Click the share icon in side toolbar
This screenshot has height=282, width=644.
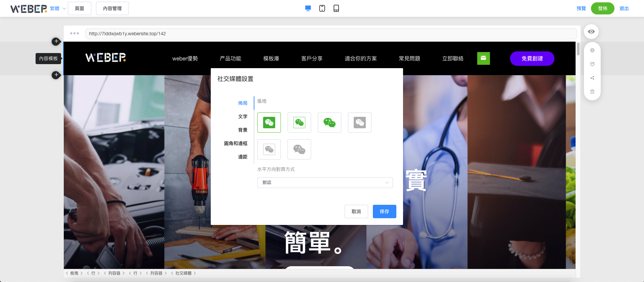(x=592, y=78)
